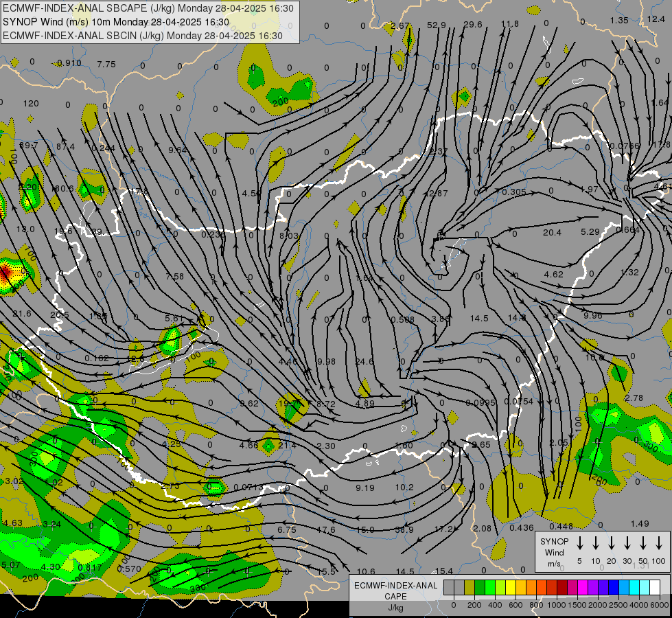The image size is (672, 618).
Task: Click map value '47.6' near the bottom
Action: [x=326, y=530]
